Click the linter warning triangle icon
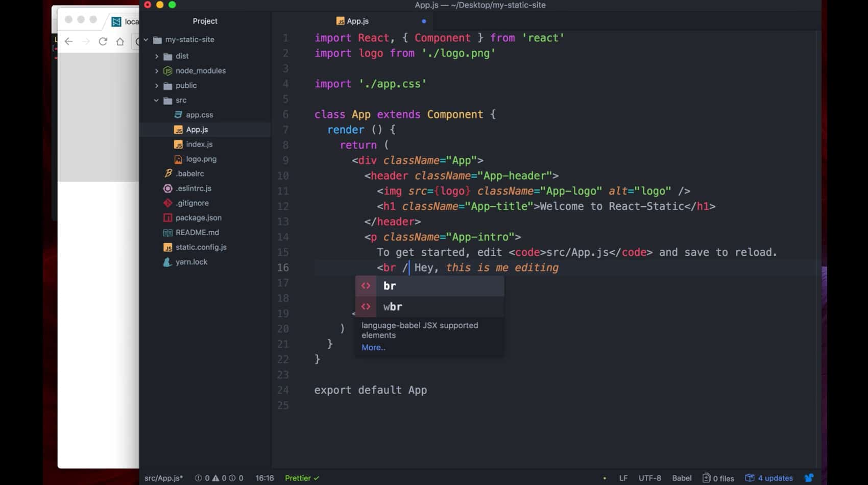 (x=216, y=478)
